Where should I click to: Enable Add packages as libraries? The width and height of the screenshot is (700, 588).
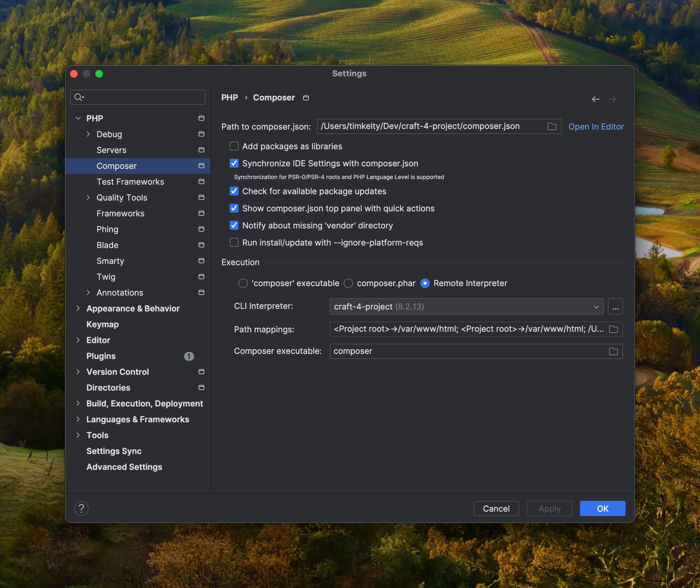tap(234, 146)
